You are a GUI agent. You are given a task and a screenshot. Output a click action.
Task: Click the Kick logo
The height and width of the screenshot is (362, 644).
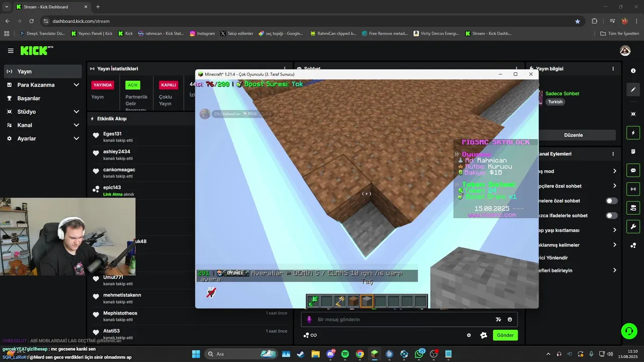tap(36, 50)
